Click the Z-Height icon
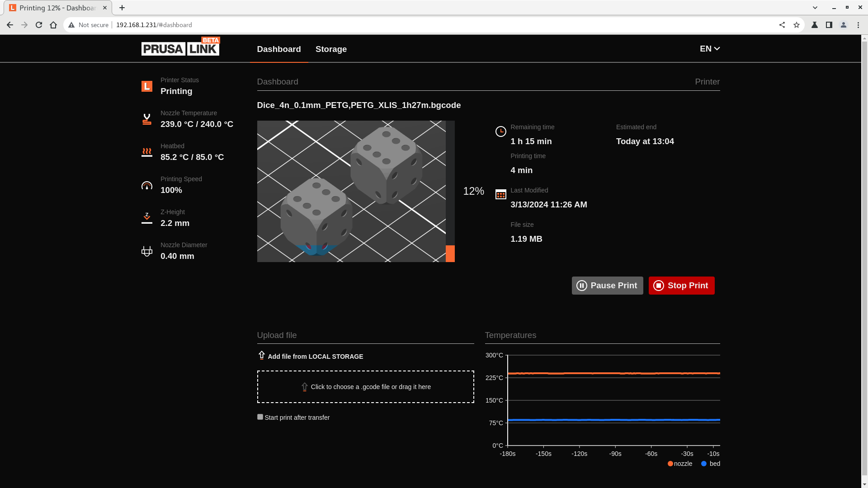Screen dimensions: 868x488 [147, 218]
